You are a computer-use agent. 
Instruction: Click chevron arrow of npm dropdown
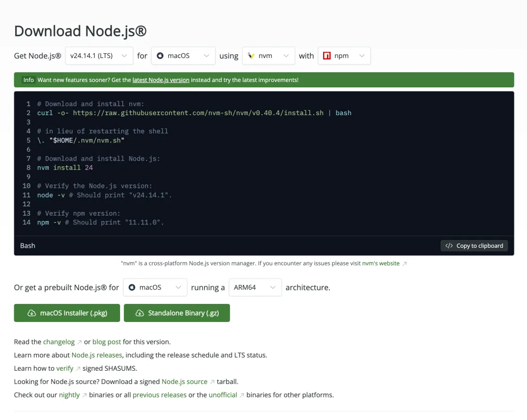[362, 56]
